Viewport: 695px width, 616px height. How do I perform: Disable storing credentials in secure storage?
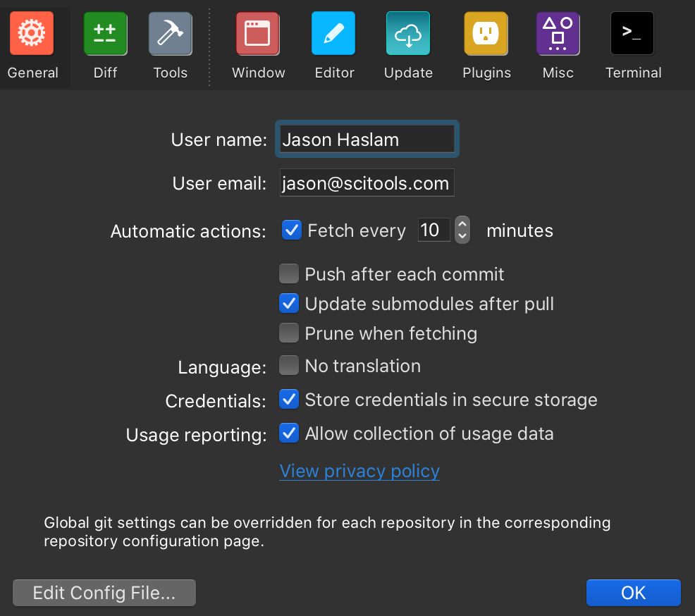[289, 399]
